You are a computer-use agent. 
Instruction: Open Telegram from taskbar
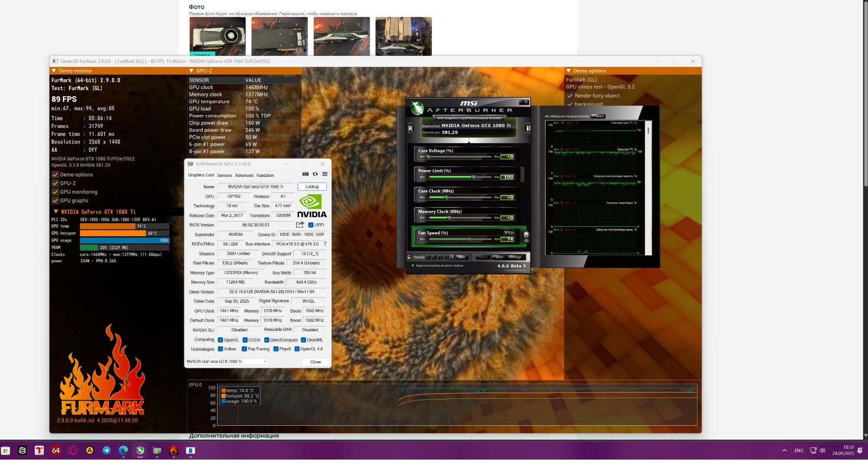point(106,450)
